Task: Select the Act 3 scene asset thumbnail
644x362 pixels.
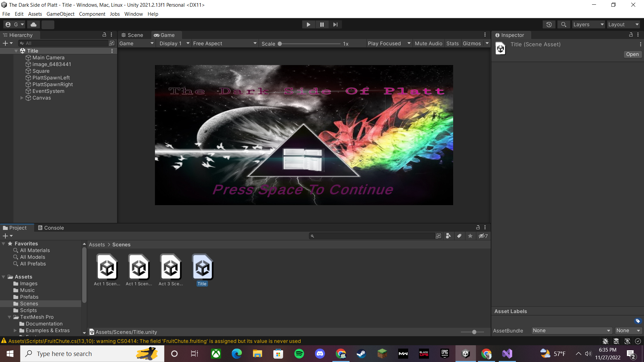Action: click(171, 267)
